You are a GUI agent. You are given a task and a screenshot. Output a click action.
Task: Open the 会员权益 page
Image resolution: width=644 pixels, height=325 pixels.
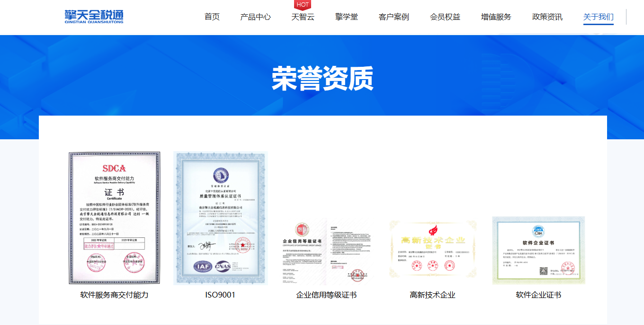(x=445, y=17)
